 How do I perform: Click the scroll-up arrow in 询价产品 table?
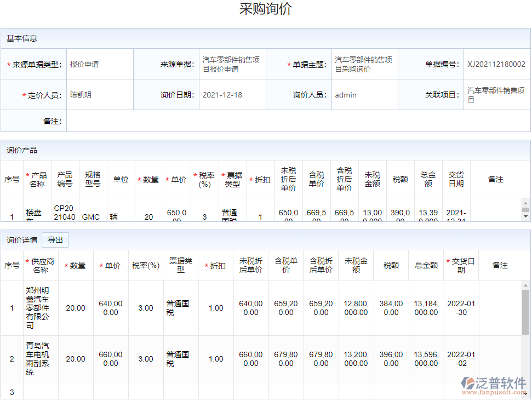525,203
